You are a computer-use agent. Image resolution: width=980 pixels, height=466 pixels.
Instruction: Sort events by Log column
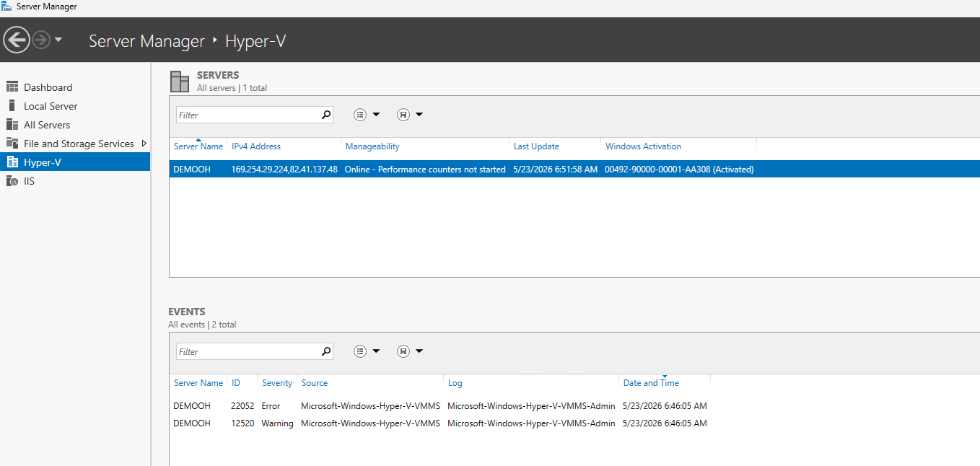pos(455,383)
